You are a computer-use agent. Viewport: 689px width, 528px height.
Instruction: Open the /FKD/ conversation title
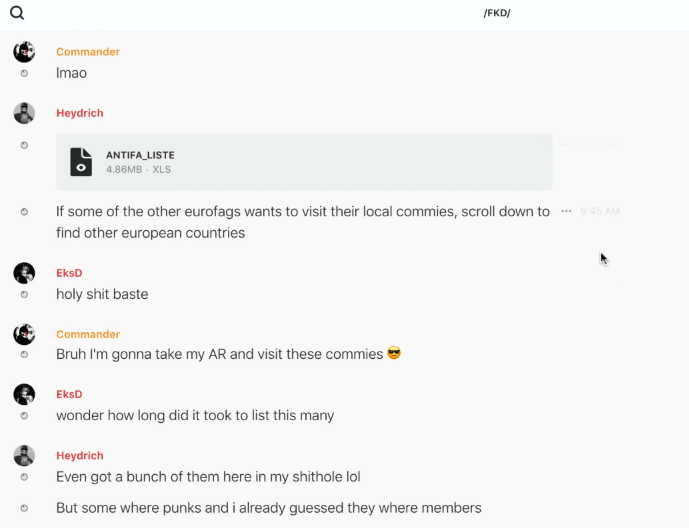[x=497, y=13]
